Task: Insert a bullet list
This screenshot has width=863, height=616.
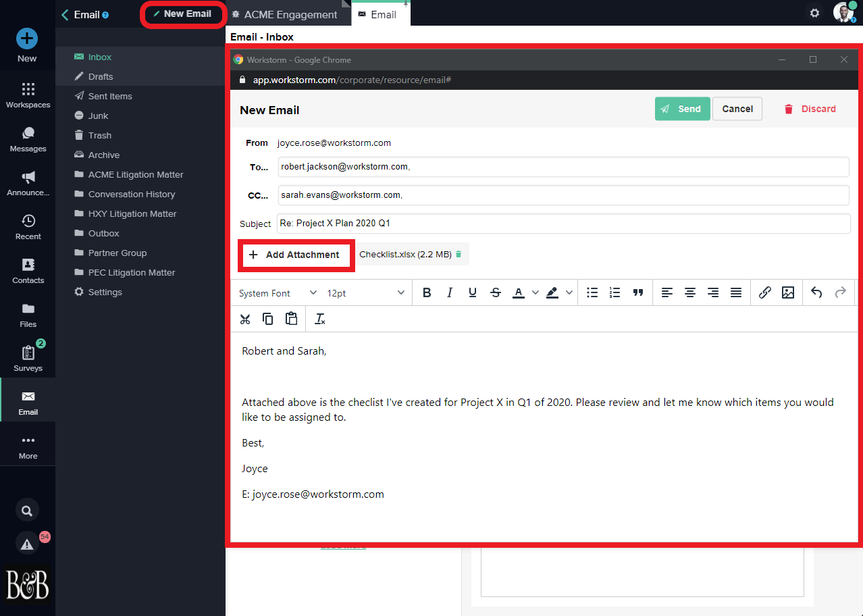Action: coord(592,292)
